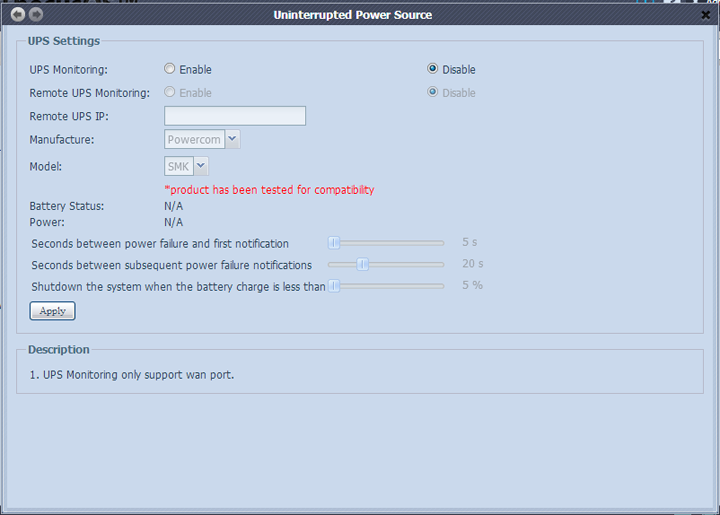This screenshot has height=515, width=720.
Task: Click the back arrow in the title bar
Action: tap(18, 15)
